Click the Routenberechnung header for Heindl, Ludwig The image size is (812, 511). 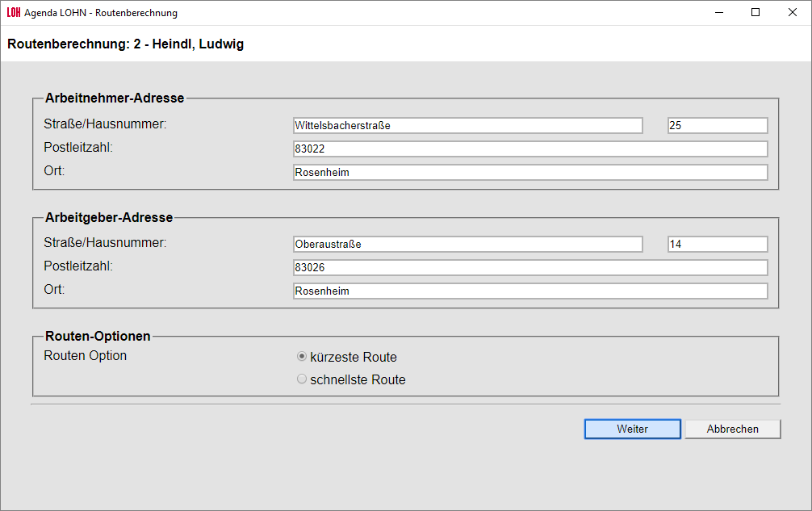pyautogui.click(x=126, y=44)
